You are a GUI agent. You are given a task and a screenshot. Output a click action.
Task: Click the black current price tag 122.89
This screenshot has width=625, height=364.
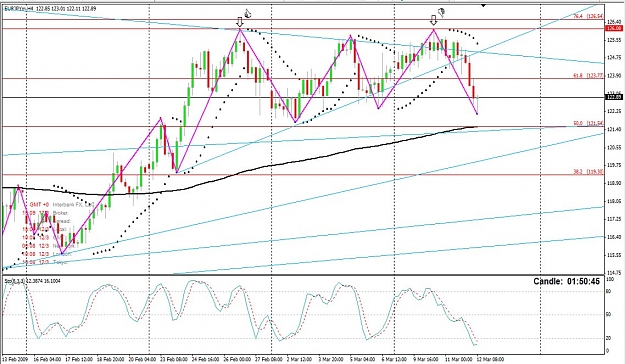click(613, 97)
